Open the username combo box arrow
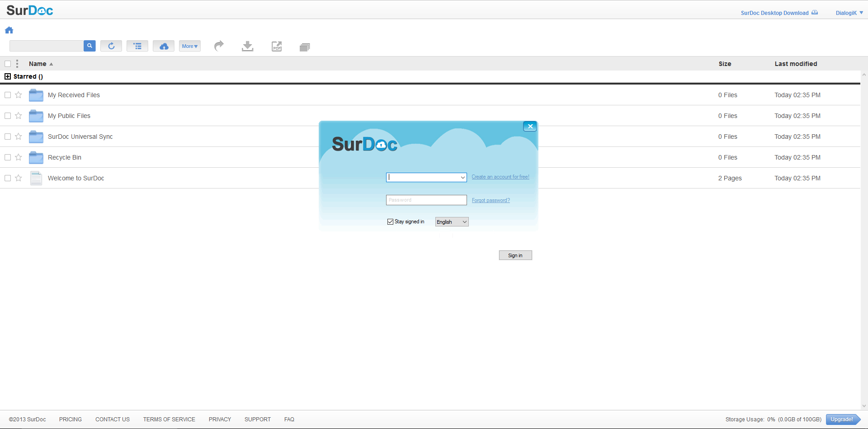Viewport: 868px width, 429px height. coord(463,178)
